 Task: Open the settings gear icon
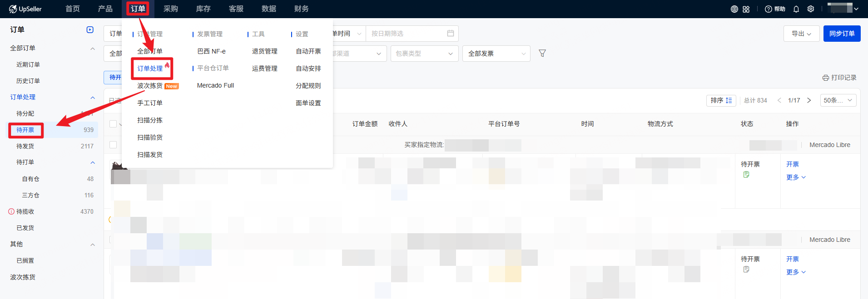click(810, 9)
